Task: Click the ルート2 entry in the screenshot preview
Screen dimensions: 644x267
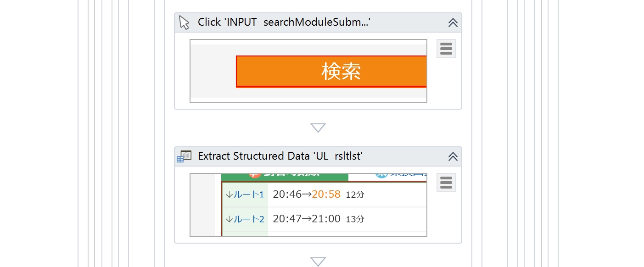Action: [x=245, y=219]
